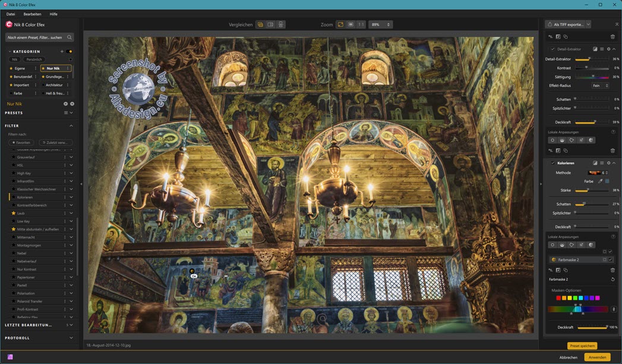Viewport: 622px width, 364px height.
Task: Open the Datei menu
Action: pyautogui.click(x=11, y=14)
